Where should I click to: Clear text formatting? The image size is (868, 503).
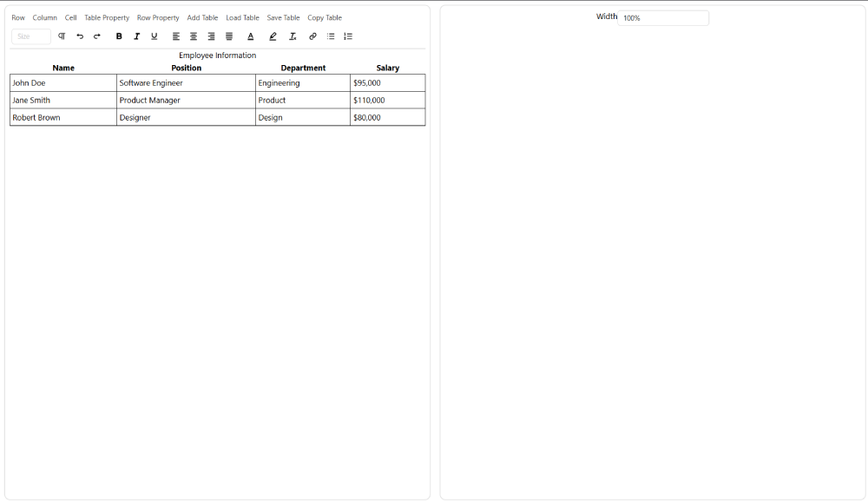coord(293,36)
